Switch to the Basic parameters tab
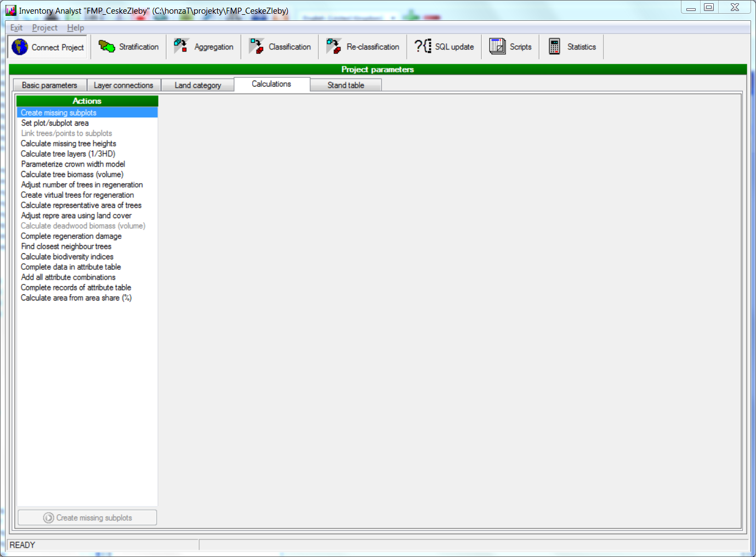 (x=49, y=86)
